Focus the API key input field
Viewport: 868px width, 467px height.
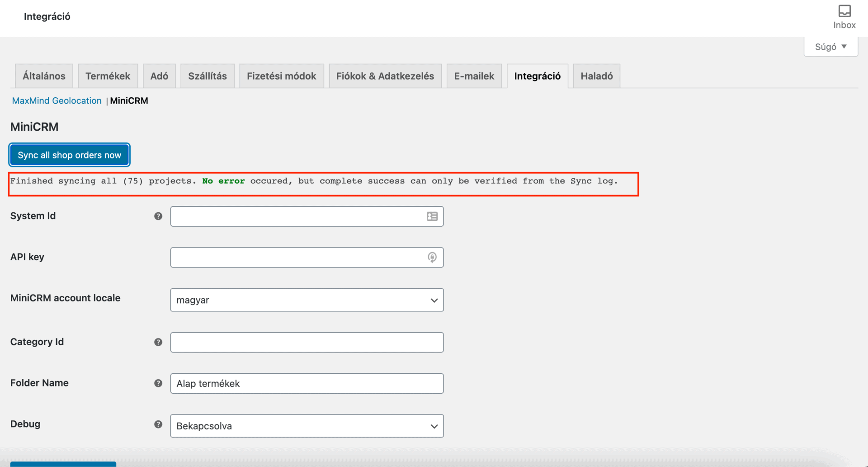(x=307, y=257)
